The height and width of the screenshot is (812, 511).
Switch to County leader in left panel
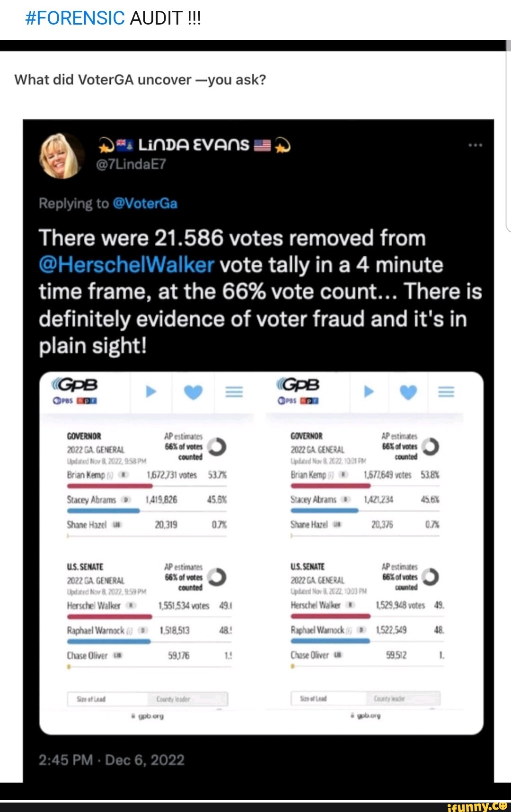(x=173, y=699)
